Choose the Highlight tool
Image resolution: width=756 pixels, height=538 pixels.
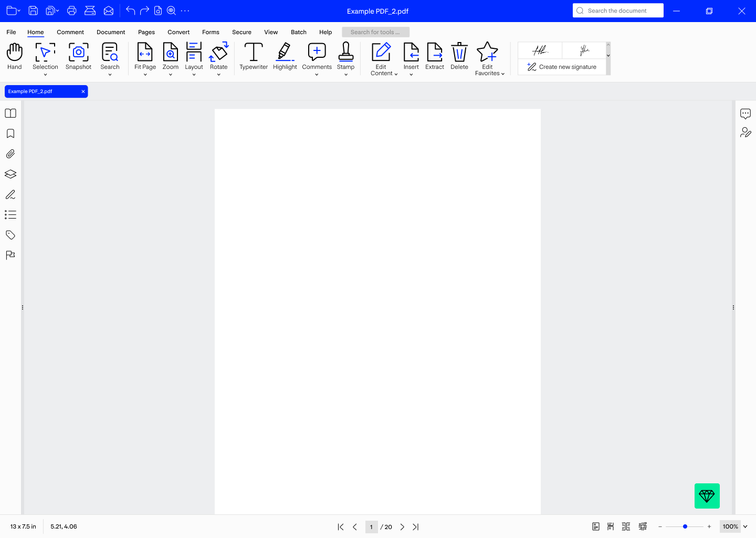285,56
